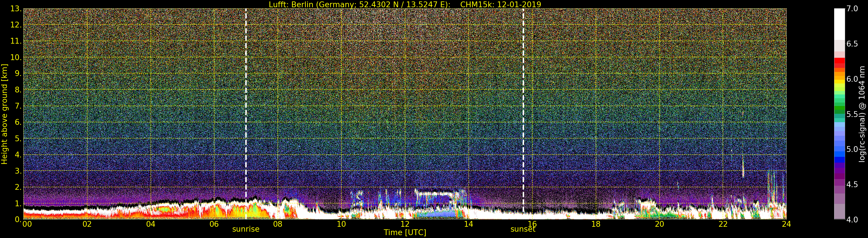Click time axis tick '12'
The width and height of the screenshot is (868, 238).
(x=405, y=224)
